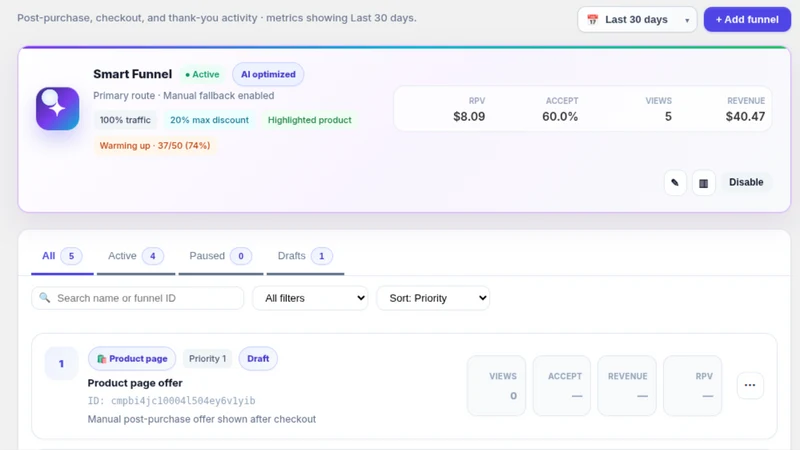Click the Product page offer ACCEPT stat box

coord(562,386)
